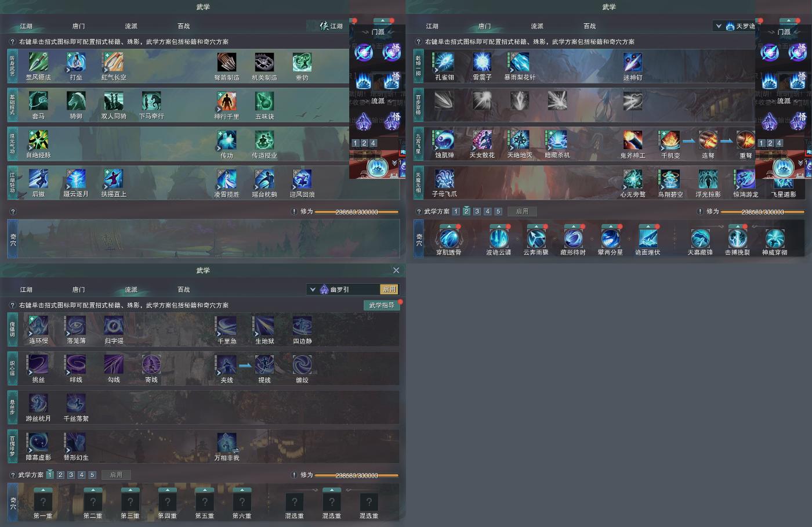The width and height of the screenshot is (812, 527).
Task: Open the 武学指导 guide button
Action: (x=382, y=305)
